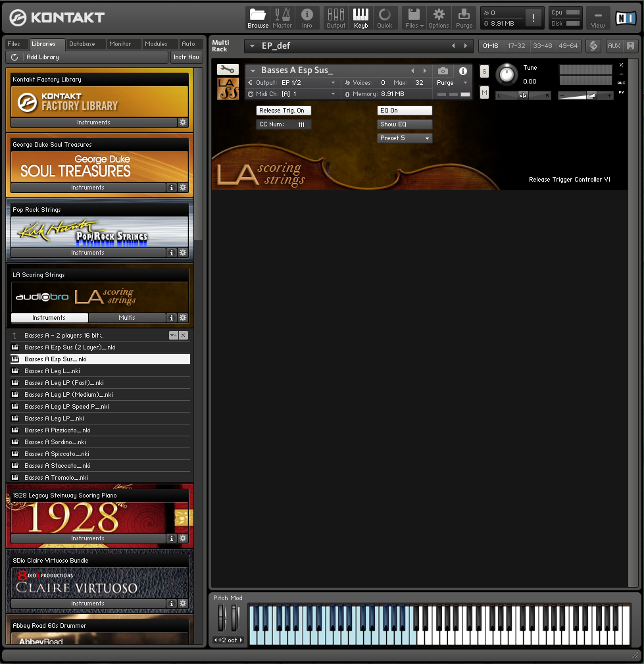Toggle the Show EQ button

pyautogui.click(x=405, y=124)
